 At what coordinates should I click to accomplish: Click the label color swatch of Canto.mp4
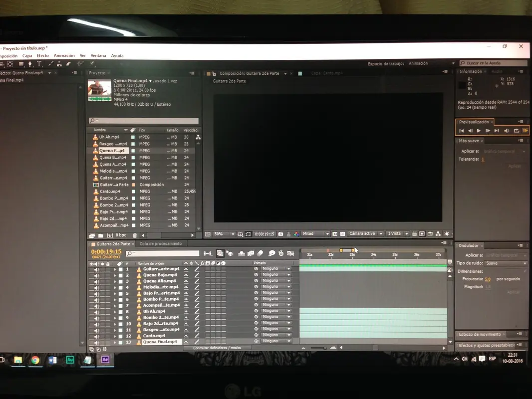(x=133, y=192)
